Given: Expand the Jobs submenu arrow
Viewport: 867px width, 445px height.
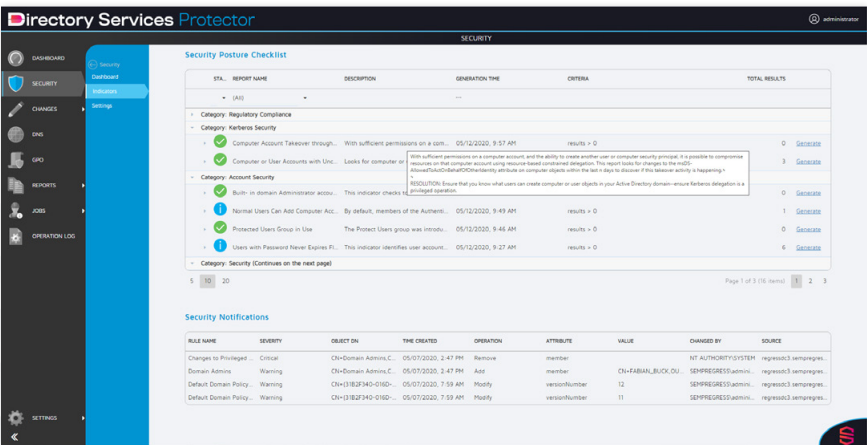Looking at the screenshot, I should (x=83, y=211).
